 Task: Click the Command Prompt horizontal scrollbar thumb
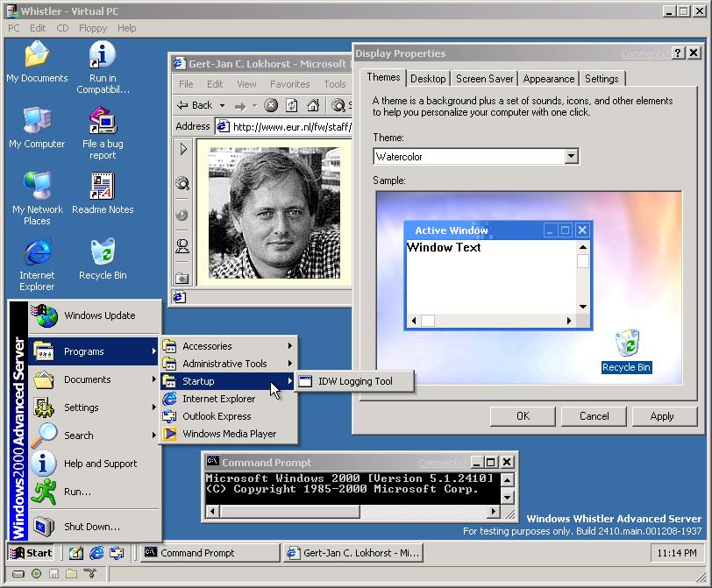pyautogui.click(x=289, y=512)
